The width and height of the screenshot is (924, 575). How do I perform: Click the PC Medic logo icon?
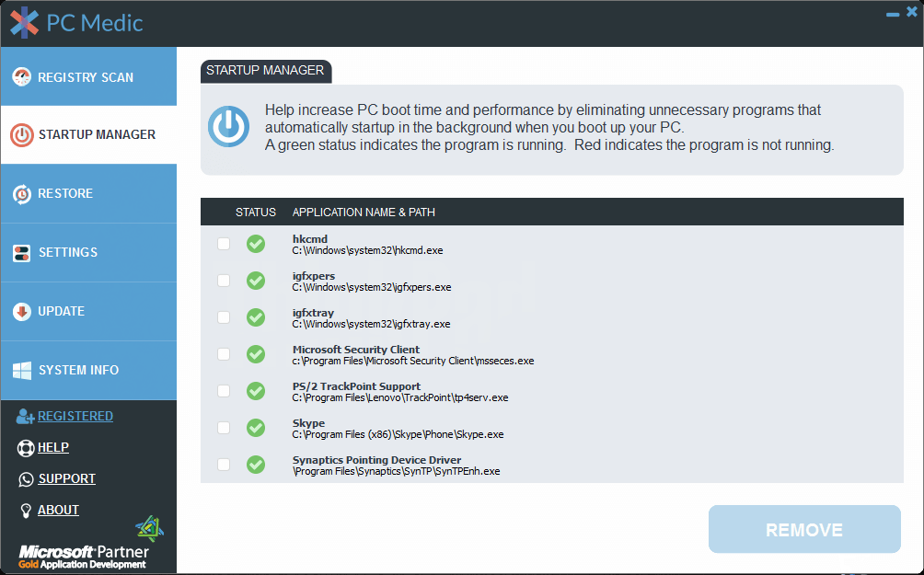(24, 22)
